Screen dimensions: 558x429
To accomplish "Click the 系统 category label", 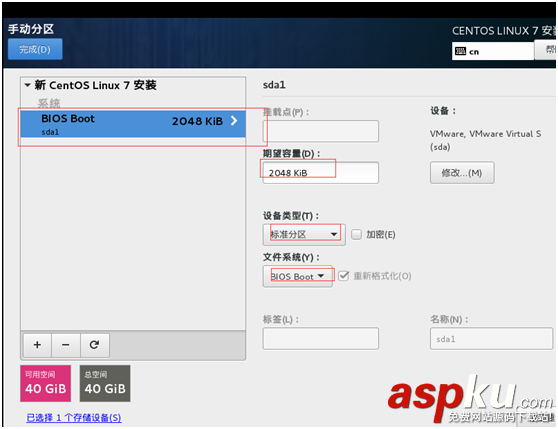I will (49, 103).
